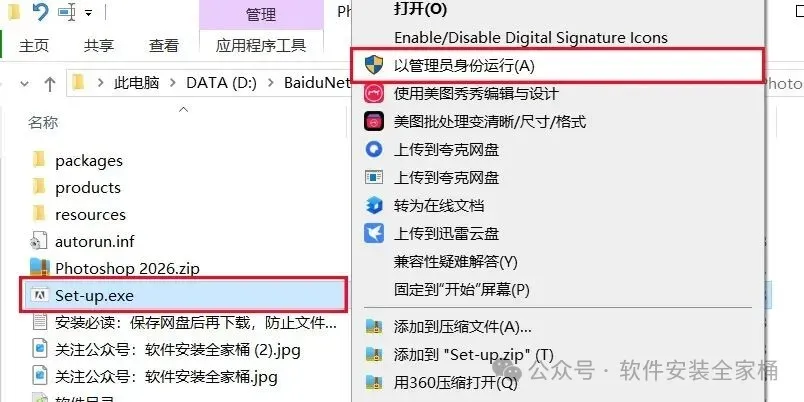This screenshot has height=402, width=804.
Task: Switch to the 查看 tab
Action: (164, 45)
